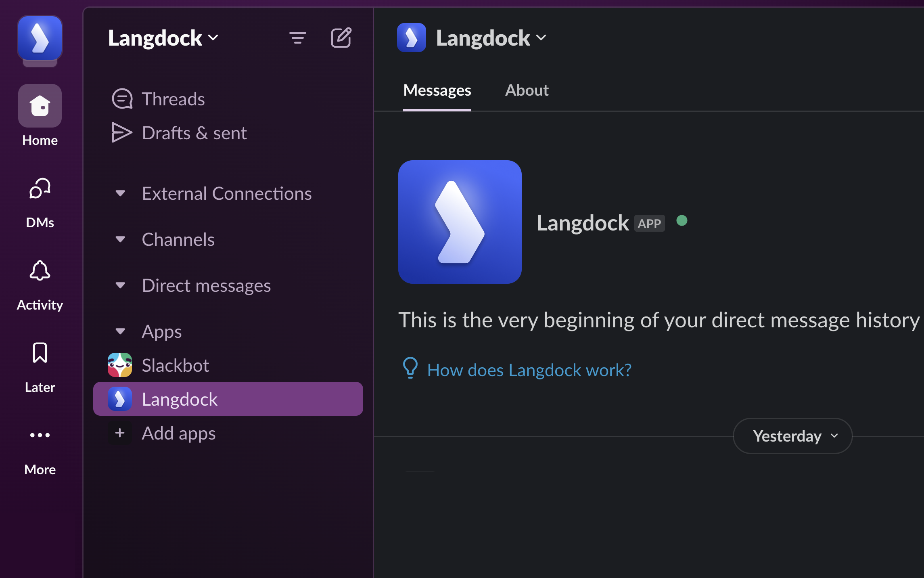Collapse the Channels section
The image size is (924, 578).
click(x=120, y=239)
